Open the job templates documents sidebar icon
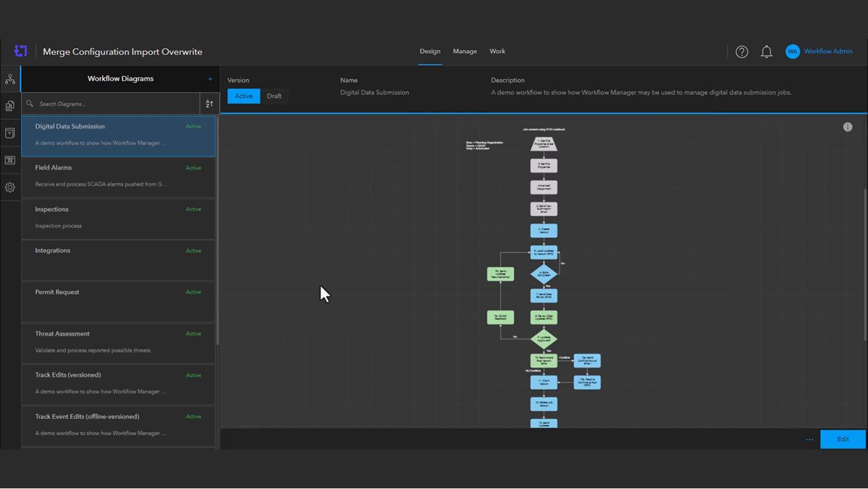This screenshot has width=868, height=489. pos(10,106)
